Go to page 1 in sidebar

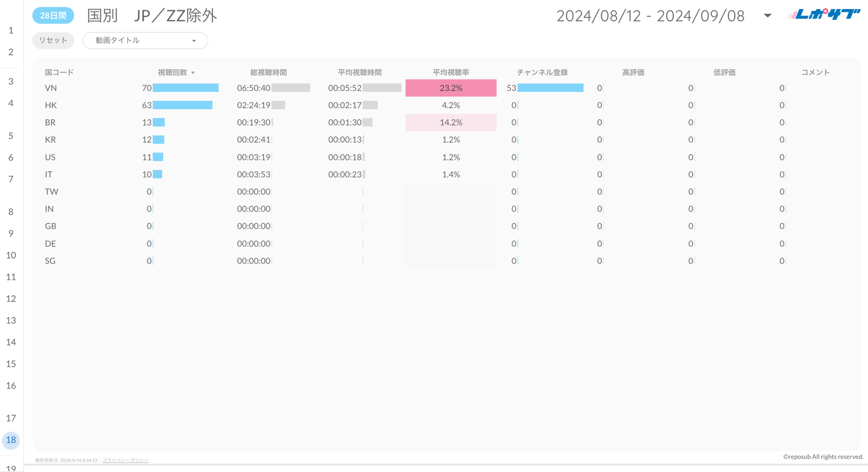[11, 30]
